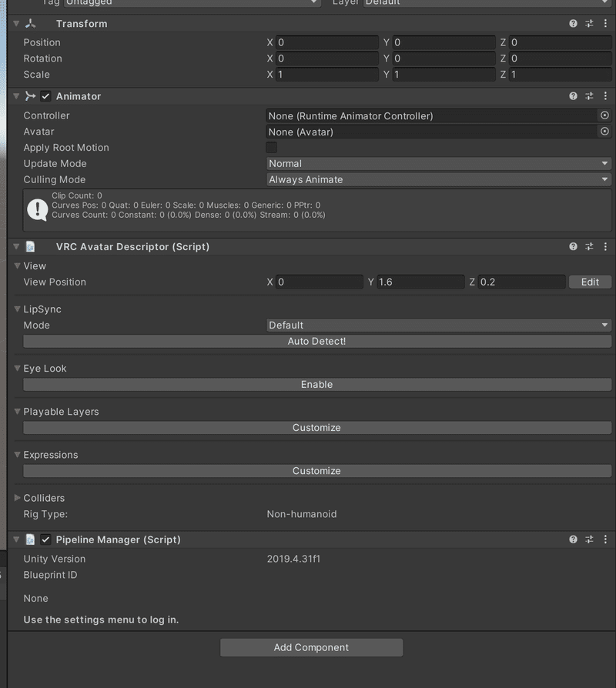Toggle Pipeline Manager enabled checkbox
This screenshot has width=616, height=688.
point(45,539)
